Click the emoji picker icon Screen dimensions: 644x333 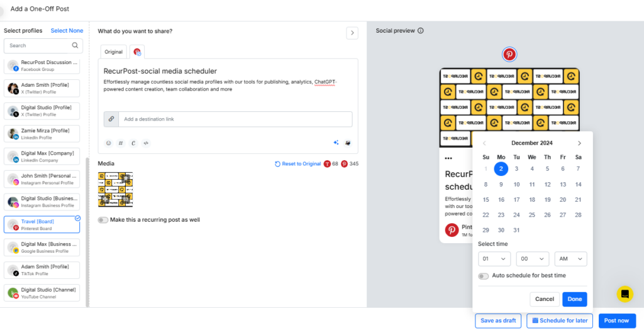click(x=108, y=143)
